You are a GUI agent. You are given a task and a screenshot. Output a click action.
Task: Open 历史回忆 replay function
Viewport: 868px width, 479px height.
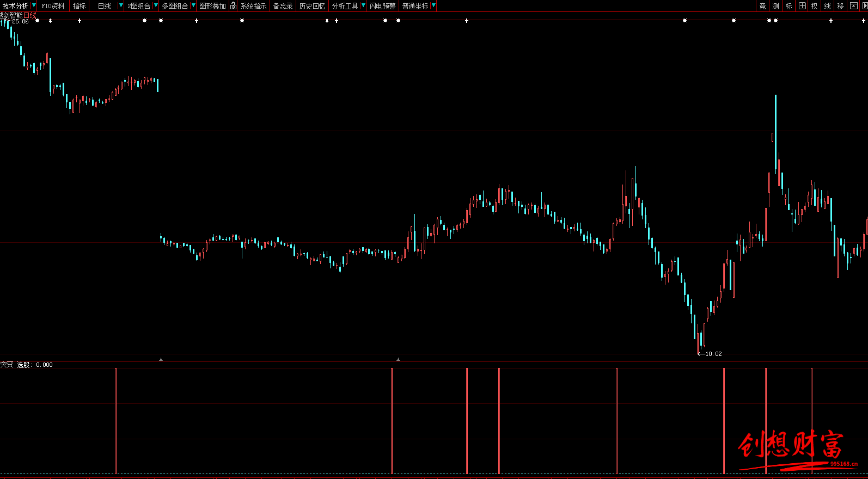click(x=312, y=6)
